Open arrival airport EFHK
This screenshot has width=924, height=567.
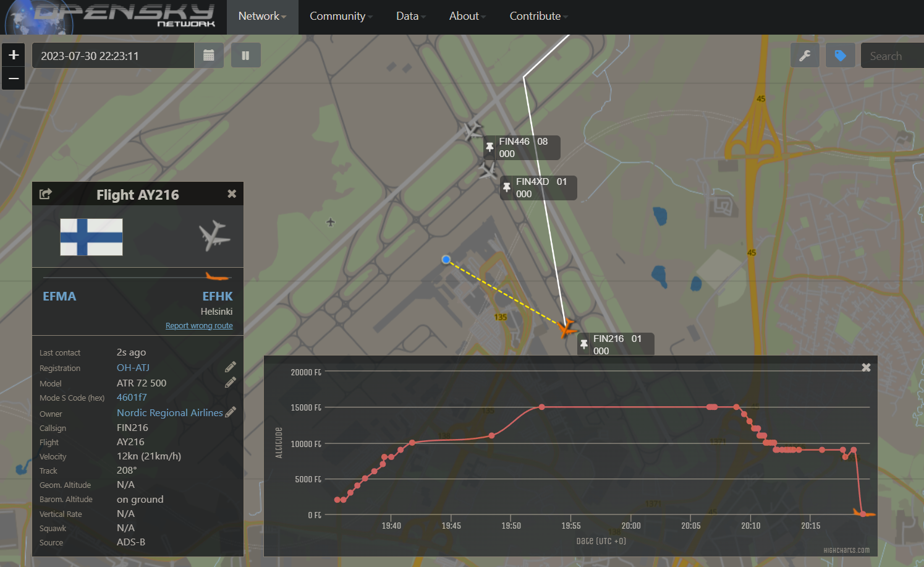click(x=218, y=296)
